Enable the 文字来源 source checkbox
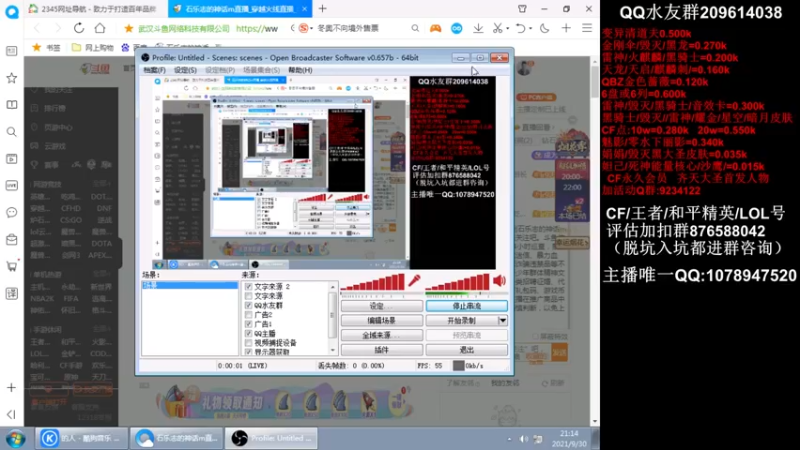This screenshot has width=800, height=450. tap(248, 296)
